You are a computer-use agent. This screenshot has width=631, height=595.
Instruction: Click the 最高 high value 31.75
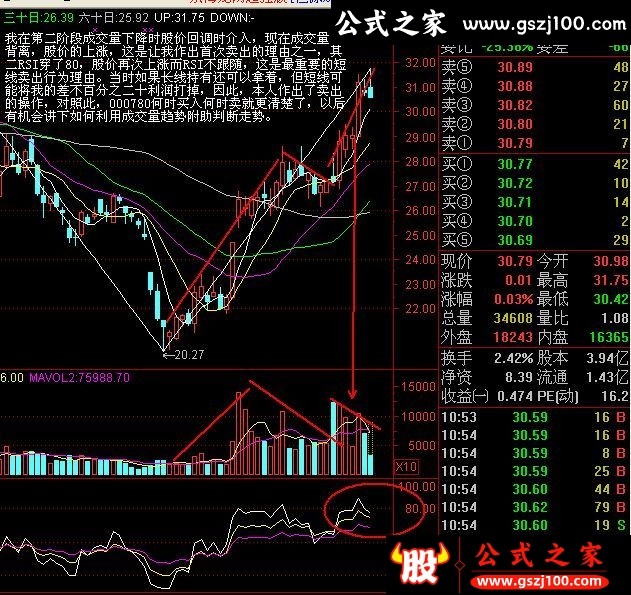click(611, 280)
